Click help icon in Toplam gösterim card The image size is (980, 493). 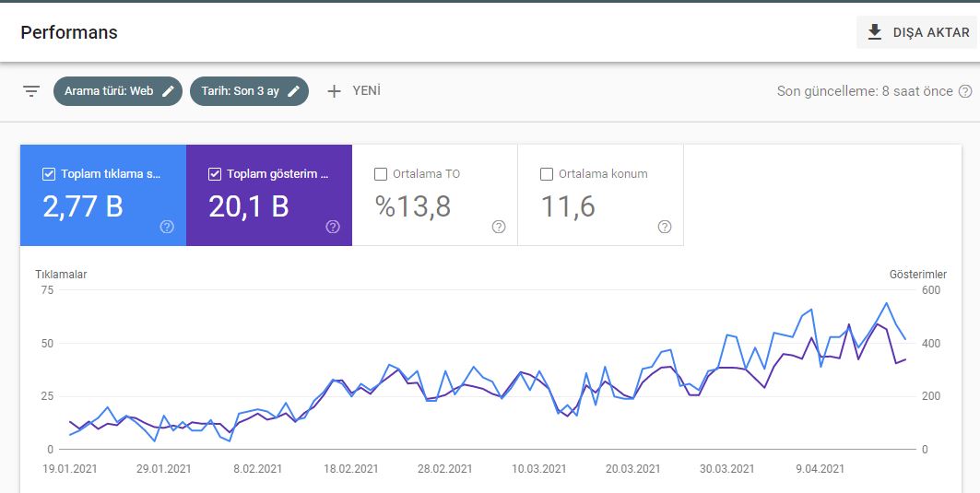[x=333, y=227]
